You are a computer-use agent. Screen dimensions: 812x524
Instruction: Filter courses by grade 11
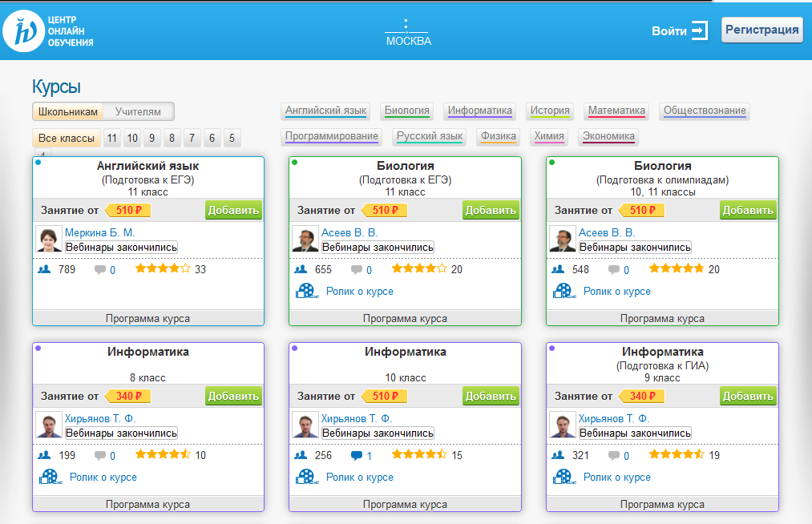112,139
